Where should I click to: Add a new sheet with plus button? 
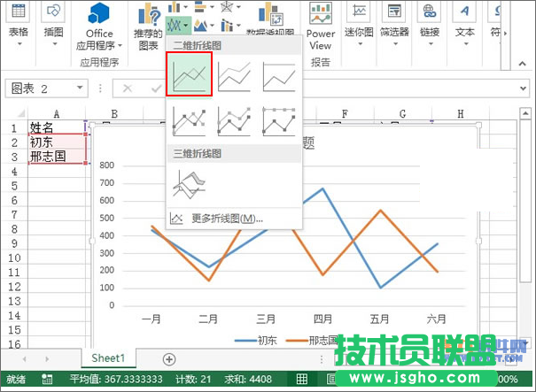[169, 359]
